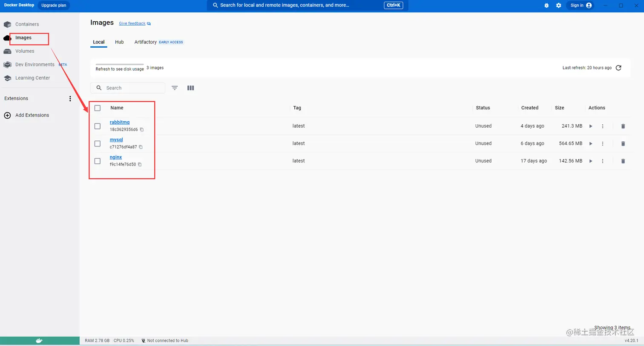The height and width of the screenshot is (346, 644).
Task: Click the global search bar
Action: click(x=308, y=6)
